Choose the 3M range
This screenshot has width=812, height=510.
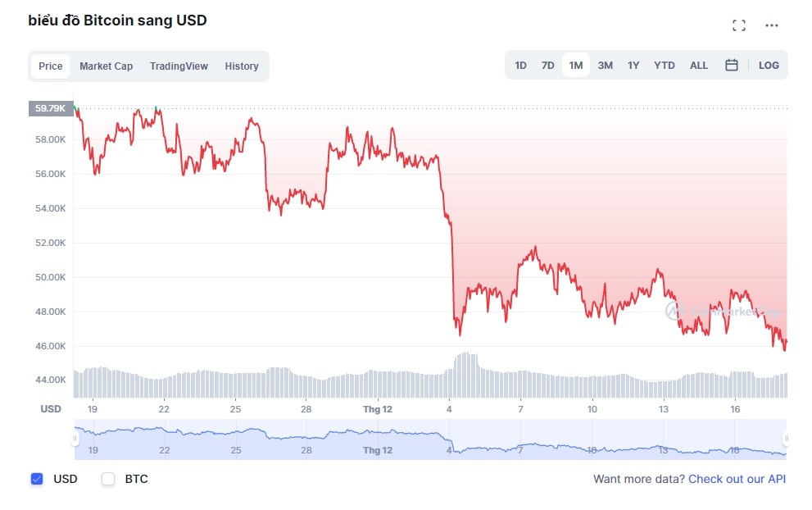coord(605,64)
